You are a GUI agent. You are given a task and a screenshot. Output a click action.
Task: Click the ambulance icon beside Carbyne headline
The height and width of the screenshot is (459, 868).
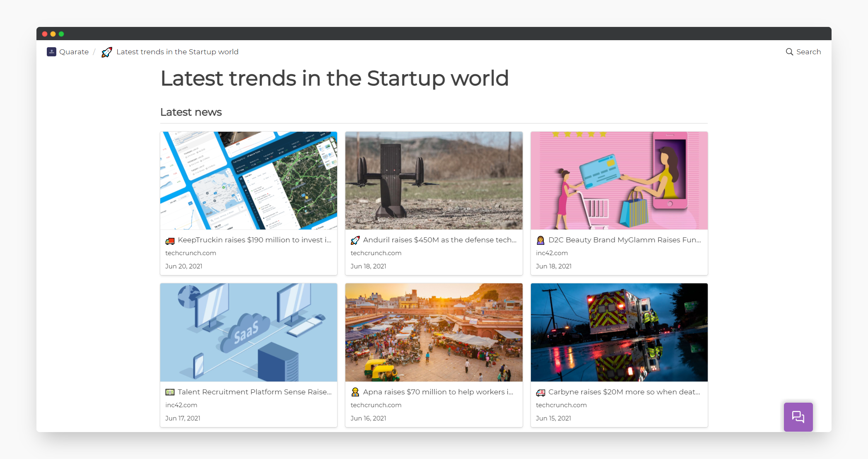tap(540, 392)
